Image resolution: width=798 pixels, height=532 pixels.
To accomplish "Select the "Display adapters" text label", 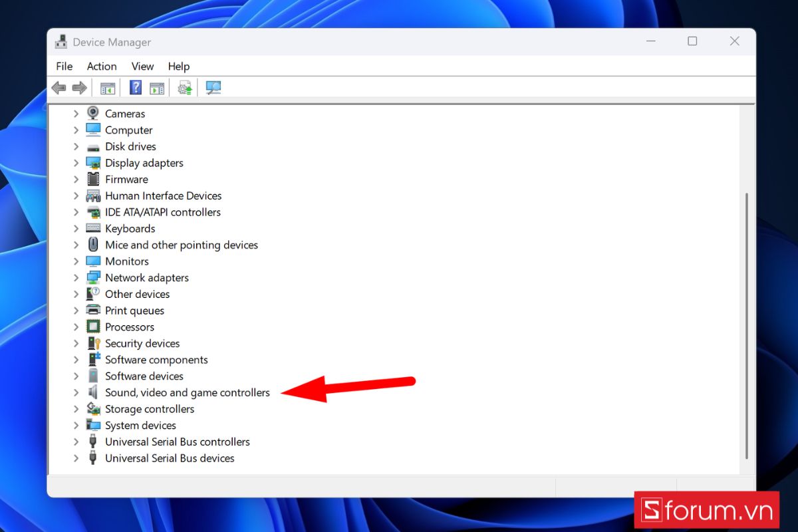I will click(x=144, y=163).
